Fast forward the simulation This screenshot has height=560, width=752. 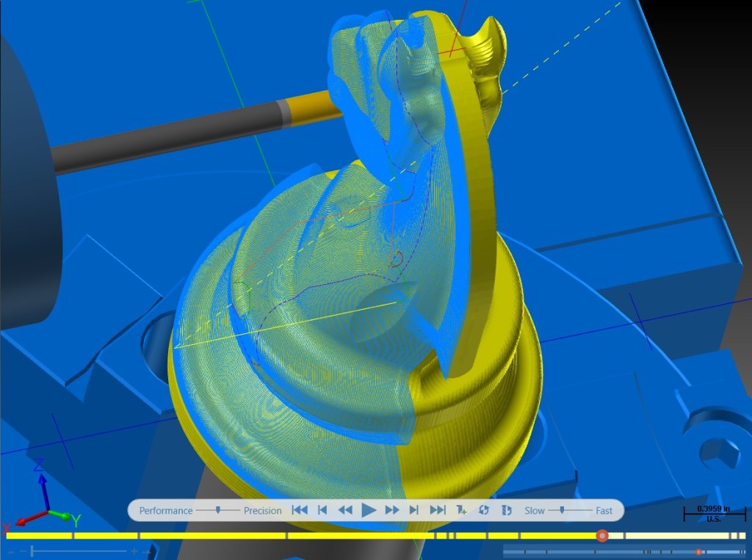(392, 510)
